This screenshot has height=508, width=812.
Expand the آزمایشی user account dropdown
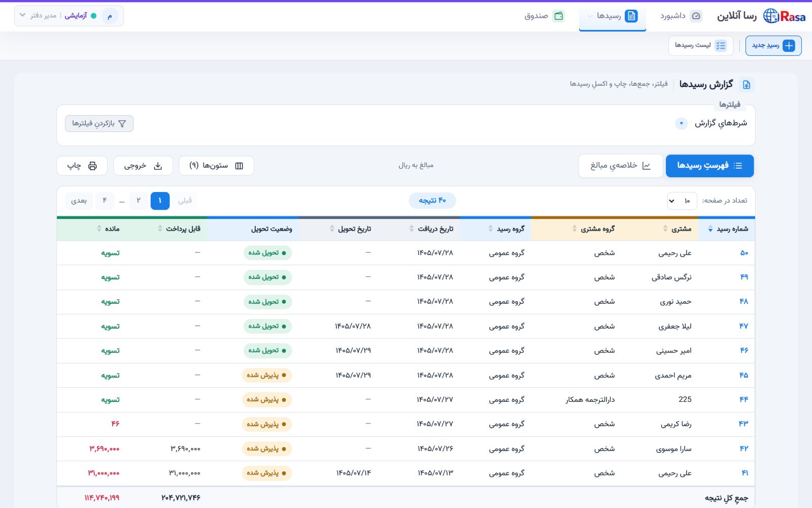click(x=69, y=16)
